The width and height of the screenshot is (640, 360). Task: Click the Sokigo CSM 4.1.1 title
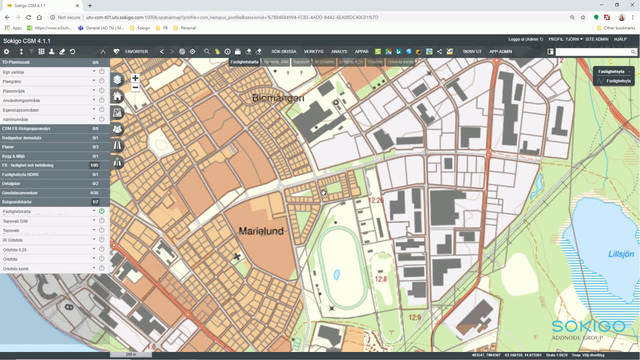click(27, 41)
